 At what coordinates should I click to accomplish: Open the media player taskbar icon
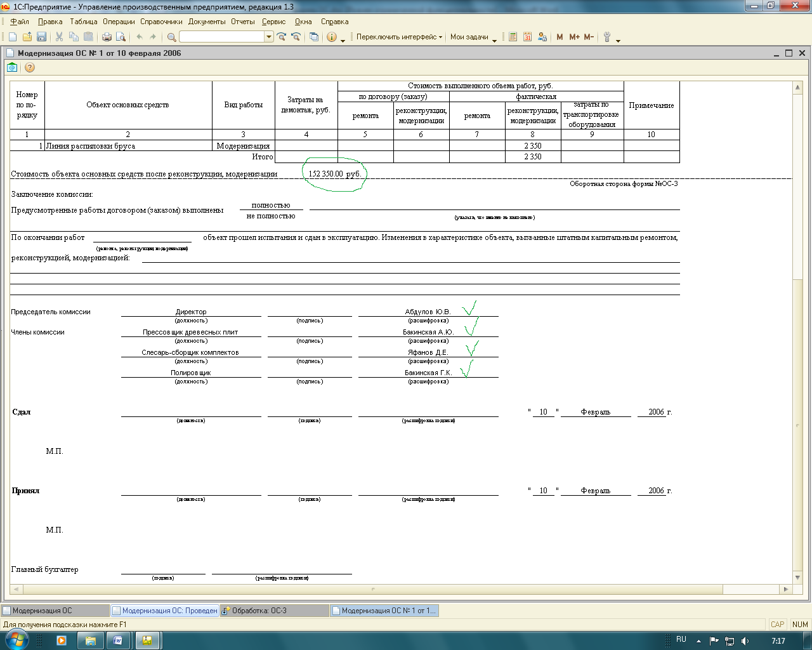[x=62, y=640]
